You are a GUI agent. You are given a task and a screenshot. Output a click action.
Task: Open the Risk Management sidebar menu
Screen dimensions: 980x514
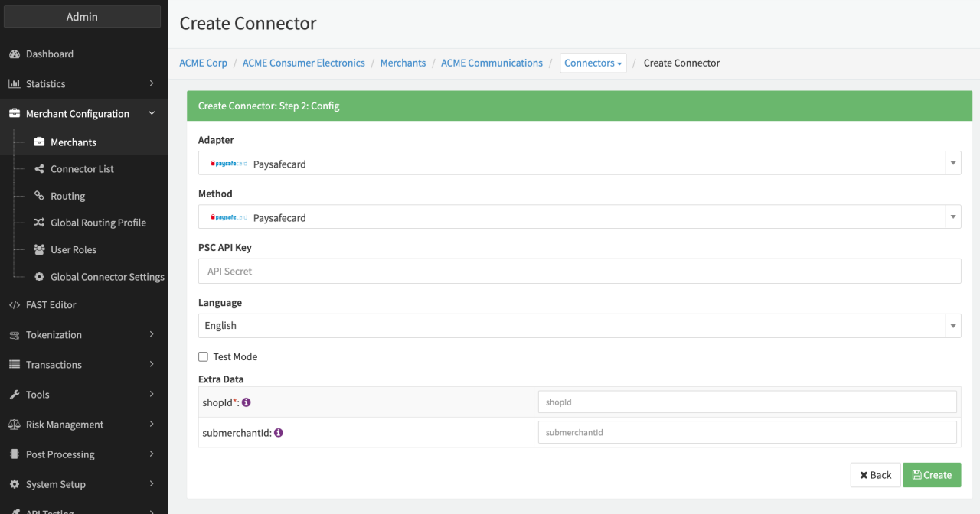pyautogui.click(x=83, y=425)
